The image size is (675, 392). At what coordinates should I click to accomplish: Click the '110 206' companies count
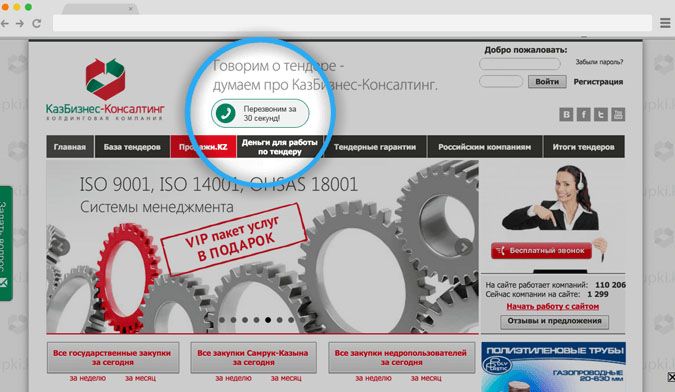click(610, 285)
